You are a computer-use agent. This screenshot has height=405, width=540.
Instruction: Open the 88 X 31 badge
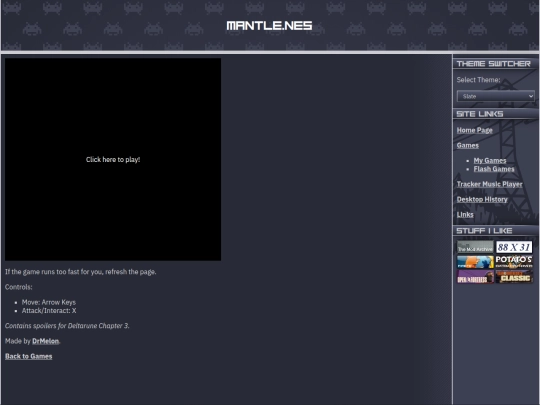click(x=514, y=247)
